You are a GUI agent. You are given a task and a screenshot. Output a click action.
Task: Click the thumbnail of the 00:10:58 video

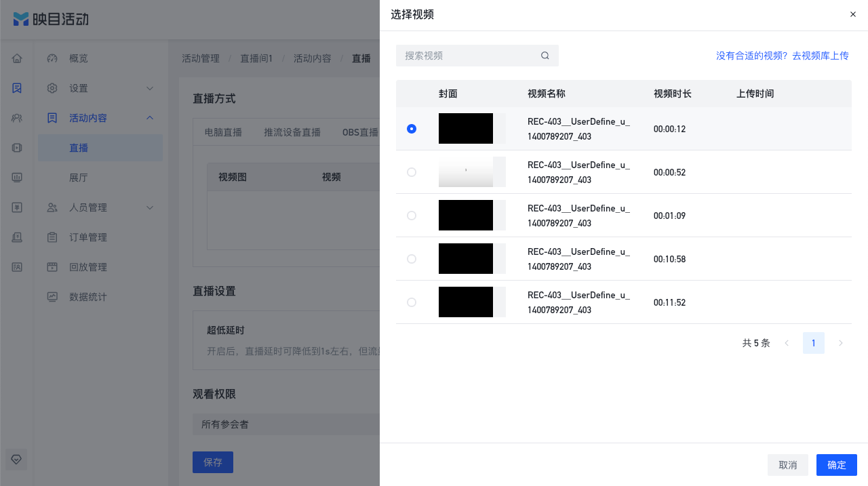pos(472,259)
